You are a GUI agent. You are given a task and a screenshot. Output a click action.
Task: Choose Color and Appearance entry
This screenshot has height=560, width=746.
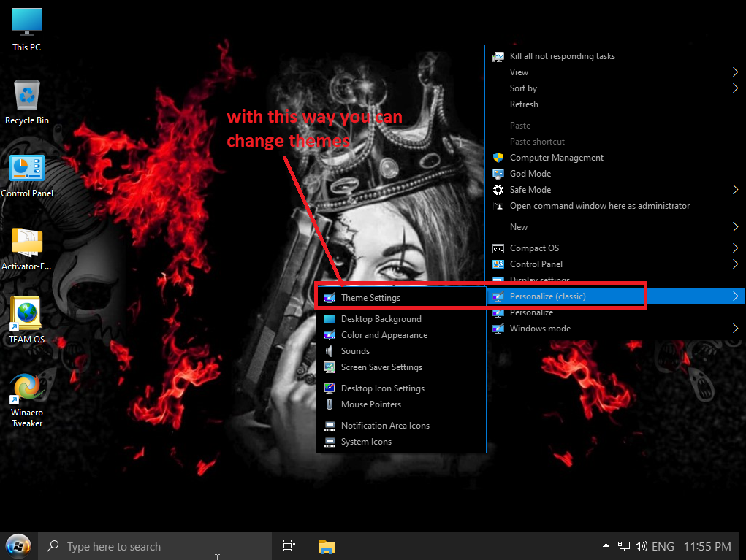[401, 335]
